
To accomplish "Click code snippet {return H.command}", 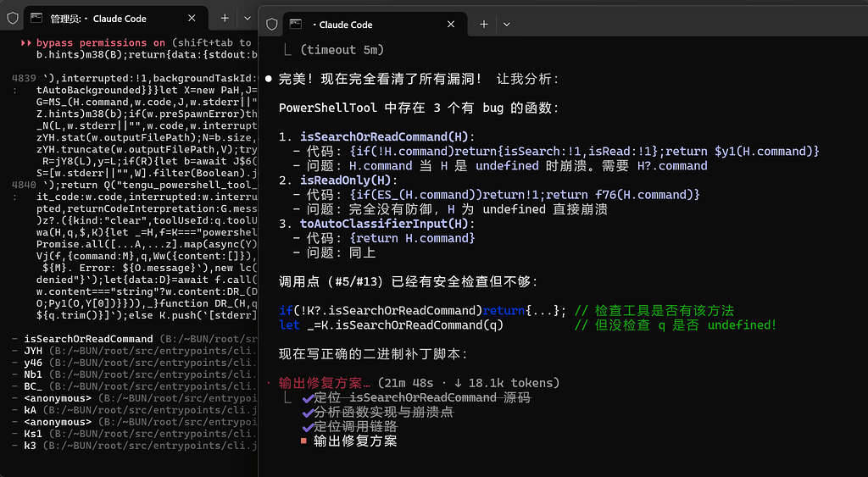I will [413, 238].
